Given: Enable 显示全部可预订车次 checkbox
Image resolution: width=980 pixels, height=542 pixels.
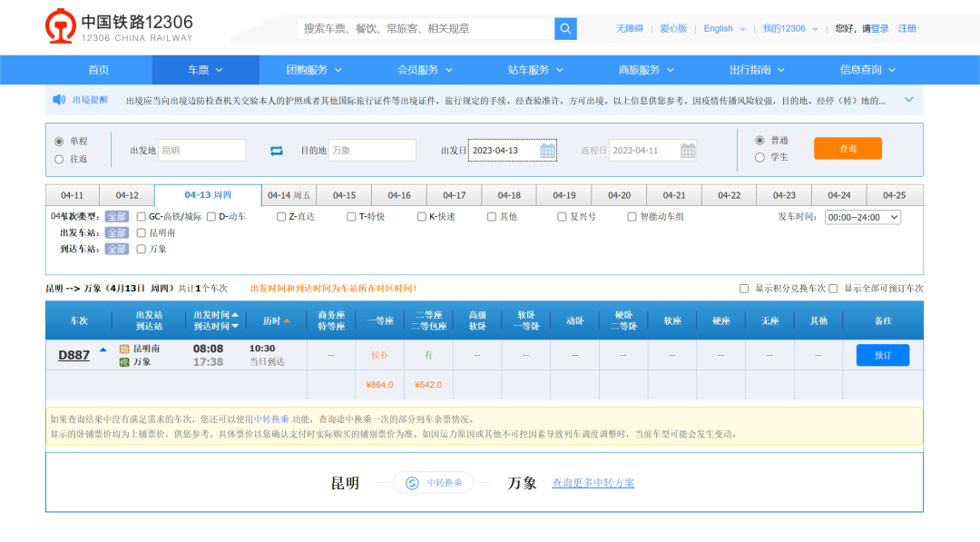Looking at the screenshot, I should pyautogui.click(x=833, y=289).
